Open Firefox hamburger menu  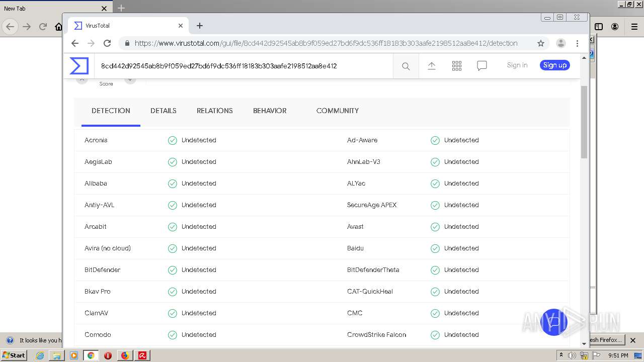click(x=634, y=27)
